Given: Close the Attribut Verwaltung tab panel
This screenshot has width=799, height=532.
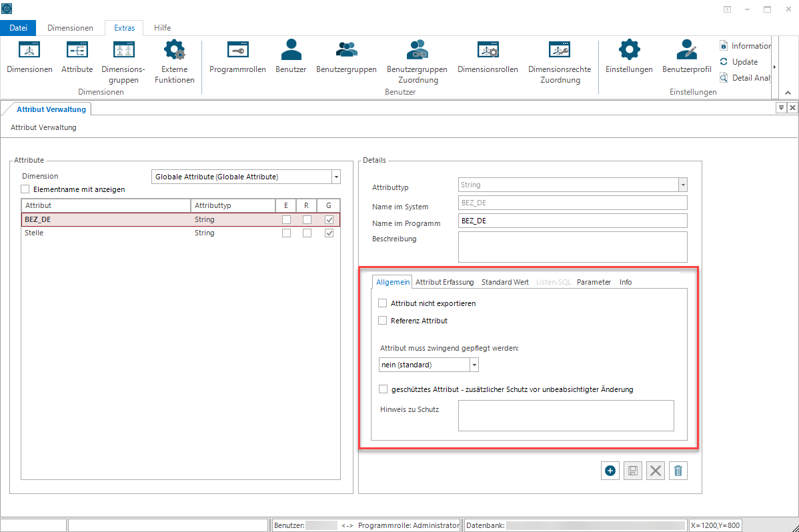Looking at the screenshot, I should coord(792,107).
